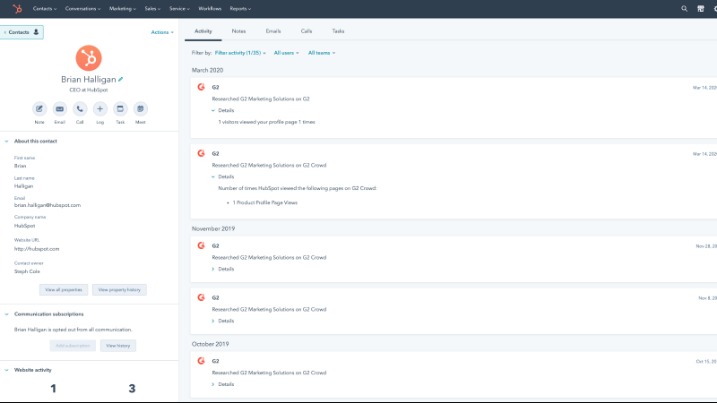This screenshot has width=717, height=403.
Task: Open search using the magnifier icon
Action: point(684,8)
